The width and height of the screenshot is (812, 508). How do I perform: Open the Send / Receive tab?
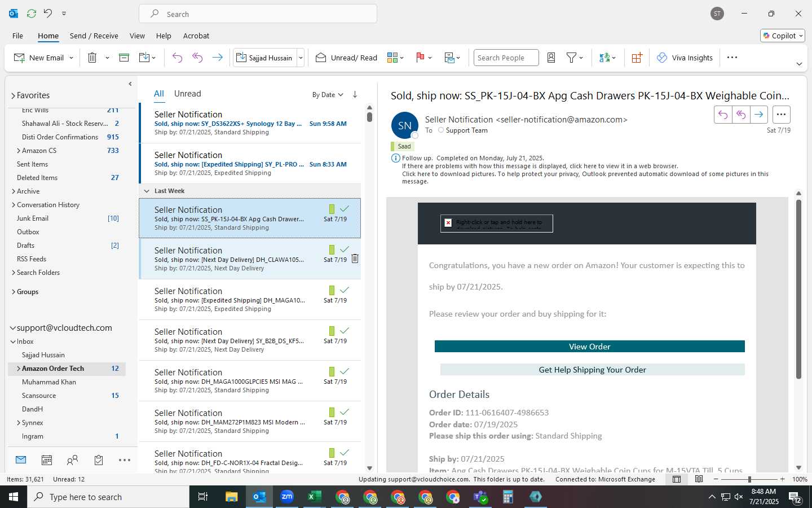click(x=94, y=36)
